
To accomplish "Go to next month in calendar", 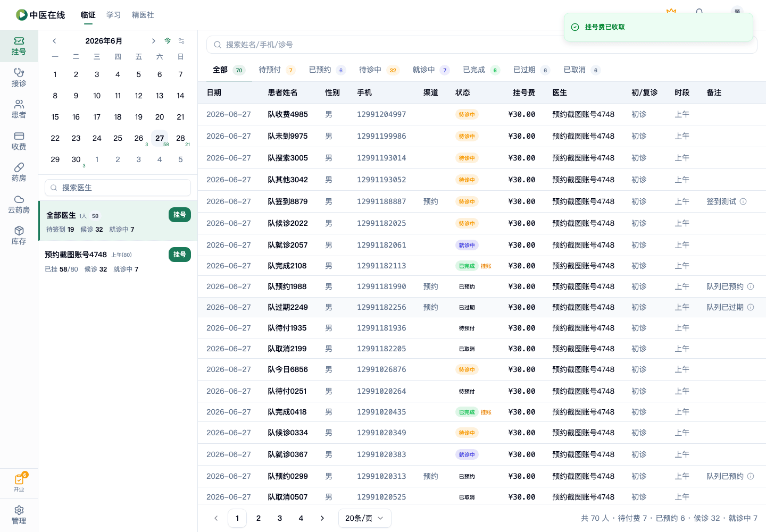I will 153,41.
